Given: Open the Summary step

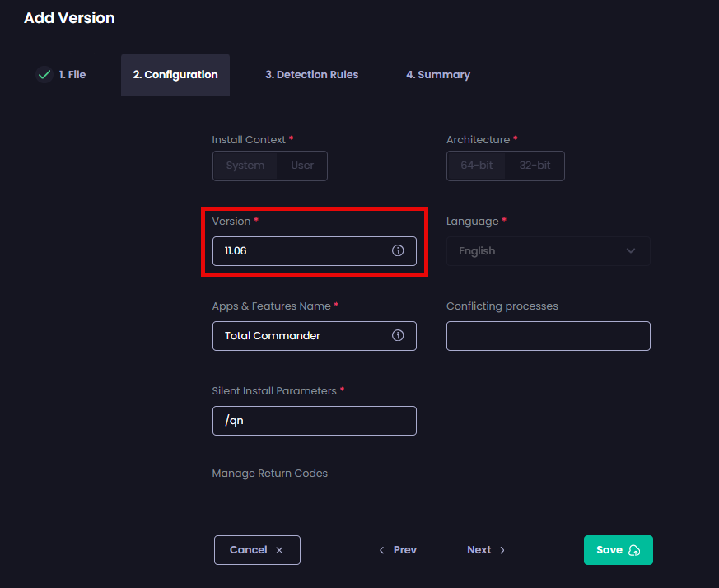Looking at the screenshot, I should pos(438,74).
